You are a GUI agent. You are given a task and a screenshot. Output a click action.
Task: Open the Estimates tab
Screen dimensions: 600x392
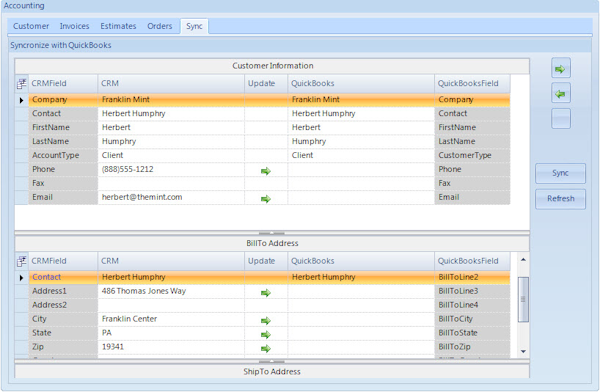(x=118, y=26)
